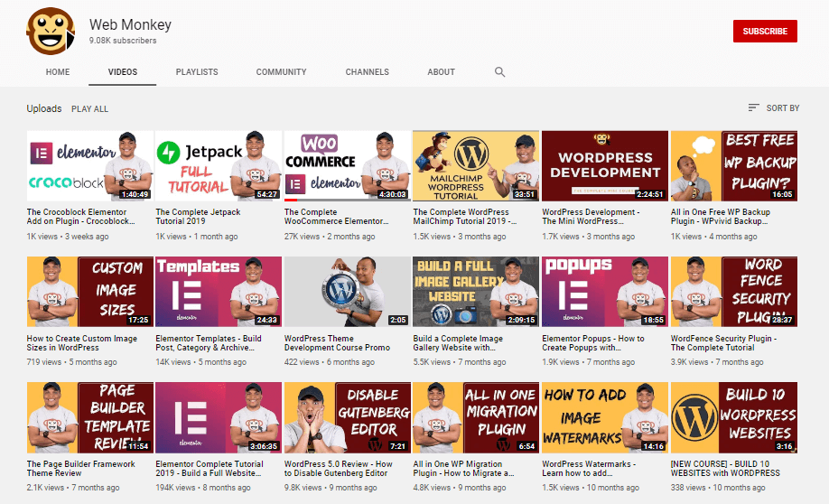The image size is (829, 504).
Task: Go to the COMMUNITY tab
Action: 281,72
